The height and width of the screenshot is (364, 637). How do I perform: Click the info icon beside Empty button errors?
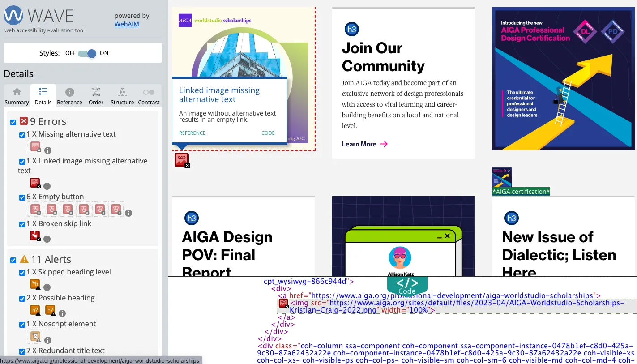[128, 213]
